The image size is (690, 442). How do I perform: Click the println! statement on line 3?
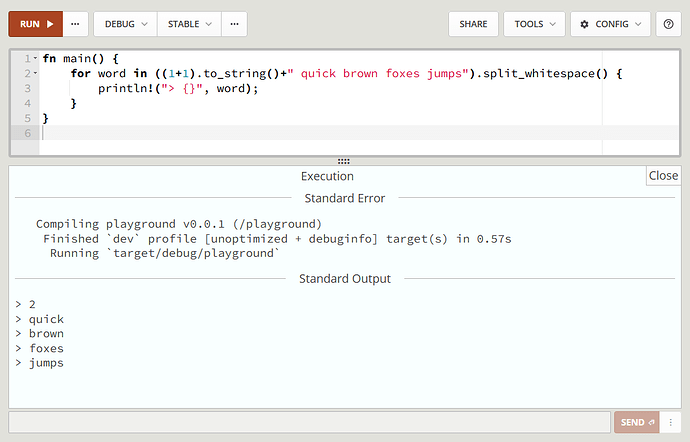pyautogui.click(x=178, y=88)
